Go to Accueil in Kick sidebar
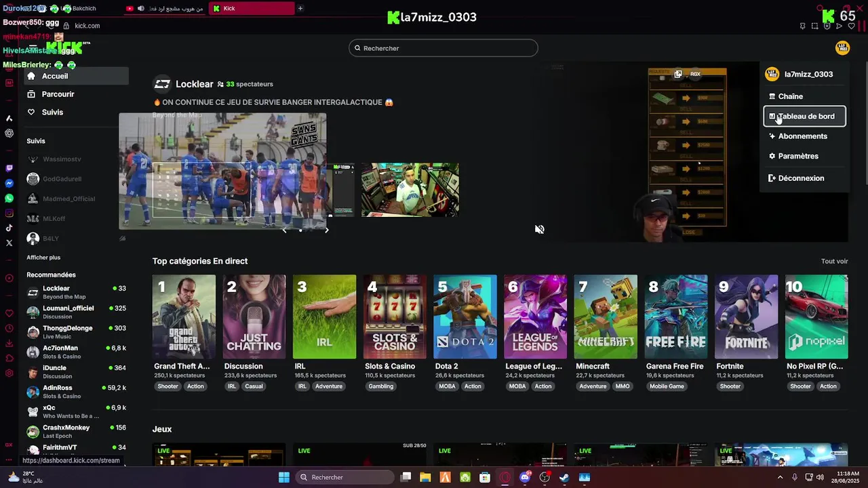868x488 pixels. 76,76
